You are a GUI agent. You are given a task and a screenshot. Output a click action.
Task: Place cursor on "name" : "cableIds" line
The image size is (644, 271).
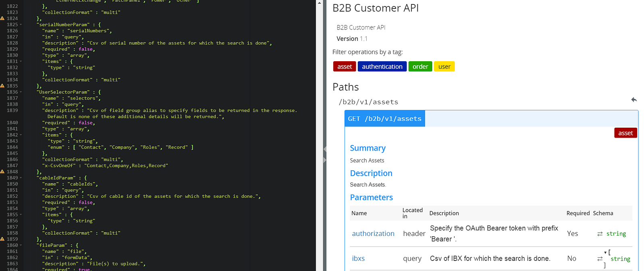[70, 184]
